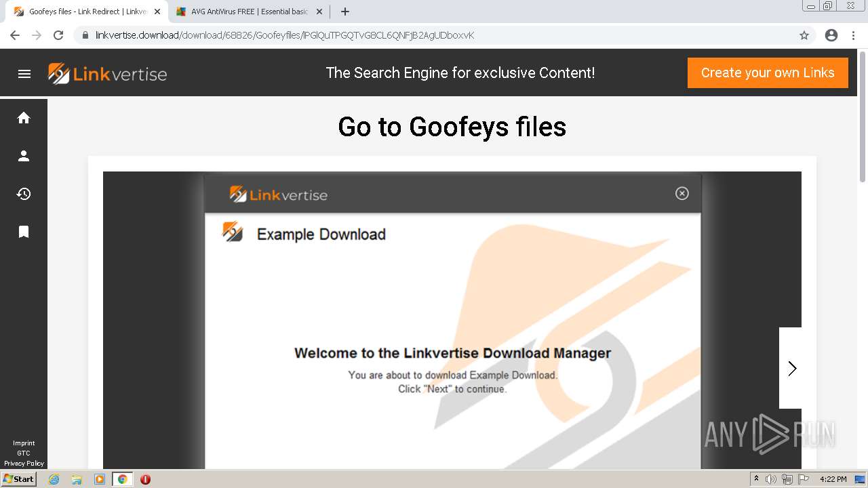Screen dimensions: 868x488
Task: Open the network tray icon
Action: click(x=787, y=479)
